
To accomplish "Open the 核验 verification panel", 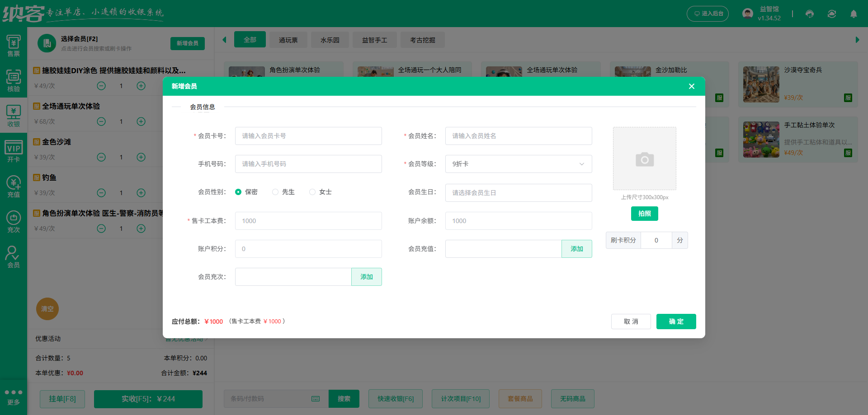I will click(13, 80).
